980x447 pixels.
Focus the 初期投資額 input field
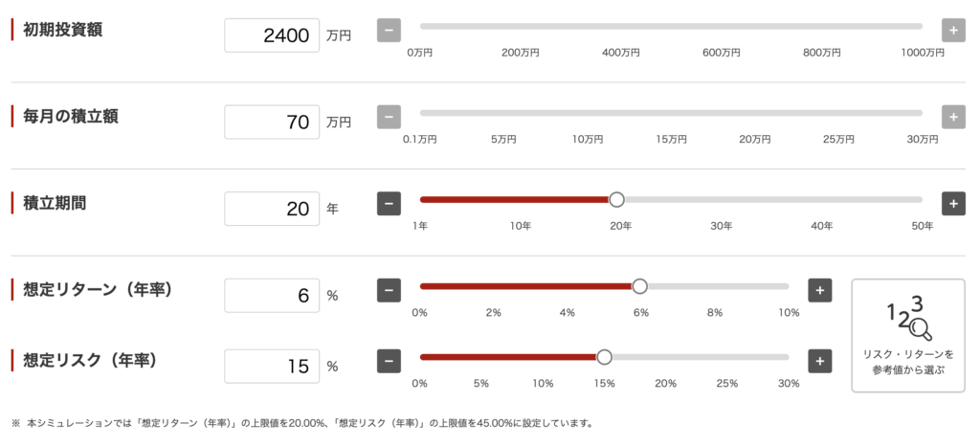click(272, 35)
